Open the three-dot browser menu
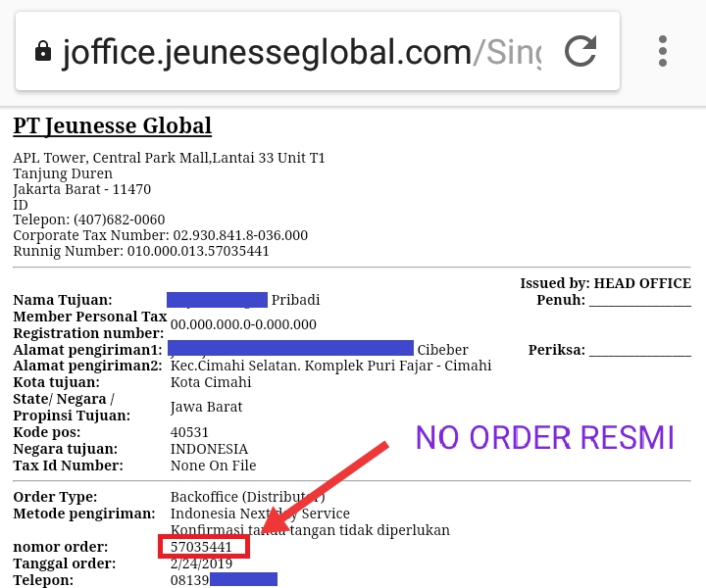The width and height of the screenshot is (706, 588). (662, 51)
